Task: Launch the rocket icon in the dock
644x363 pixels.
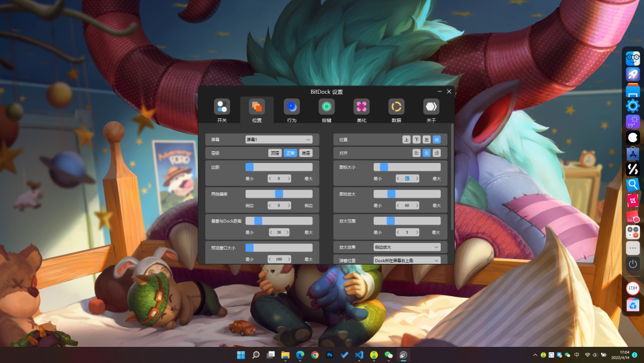Action: [x=633, y=75]
